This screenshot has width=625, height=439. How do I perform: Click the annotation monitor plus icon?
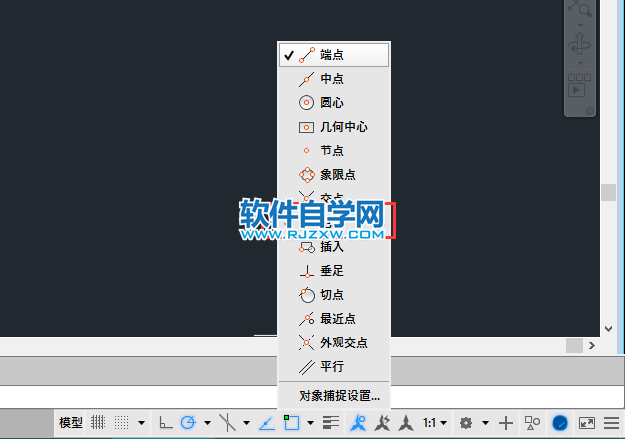coord(506,423)
